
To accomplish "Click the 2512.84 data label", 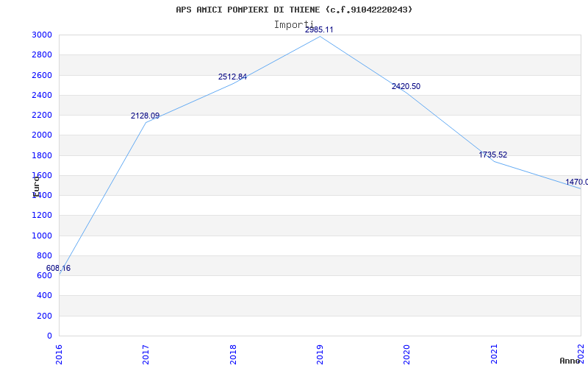I will click(232, 77).
